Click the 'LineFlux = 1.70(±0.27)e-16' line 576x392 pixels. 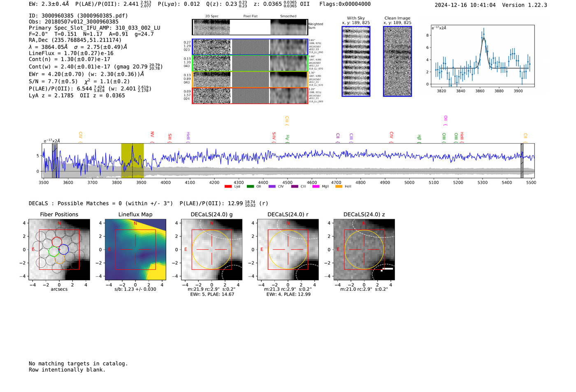pos(71,53)
